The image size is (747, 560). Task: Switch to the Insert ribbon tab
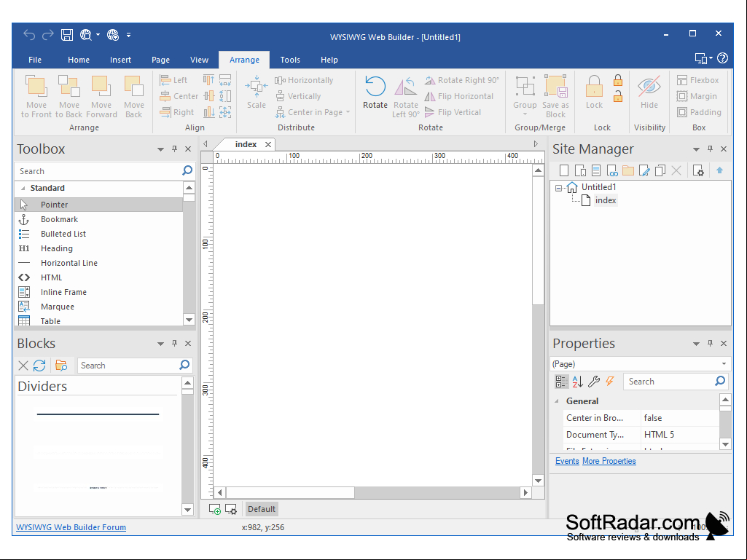[120, 60]
